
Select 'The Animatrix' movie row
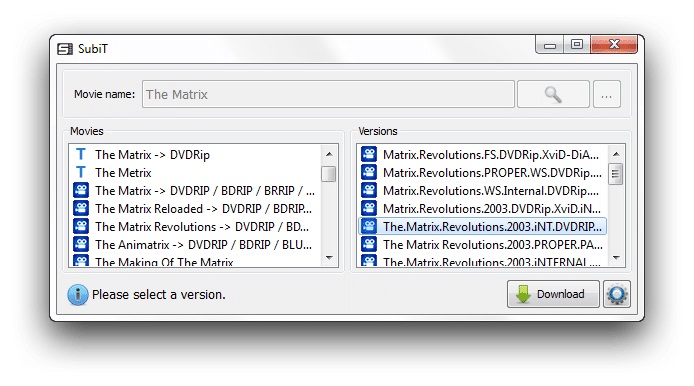[196, 245]
